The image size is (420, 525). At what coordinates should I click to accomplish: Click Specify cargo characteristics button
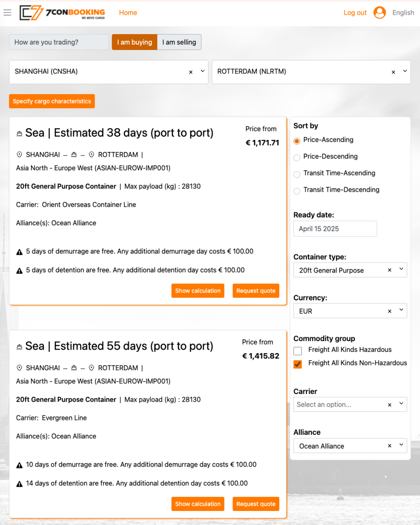[x=52, y=101]
